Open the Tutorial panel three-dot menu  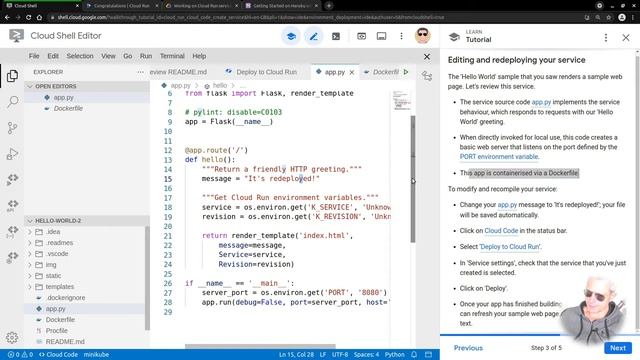(x=606, y=38)
